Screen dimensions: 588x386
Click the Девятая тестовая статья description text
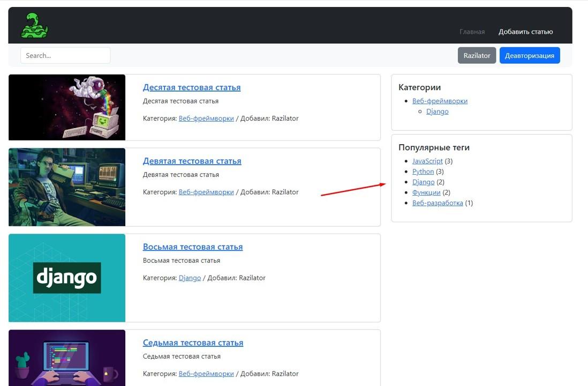click(x=181, y=175)
